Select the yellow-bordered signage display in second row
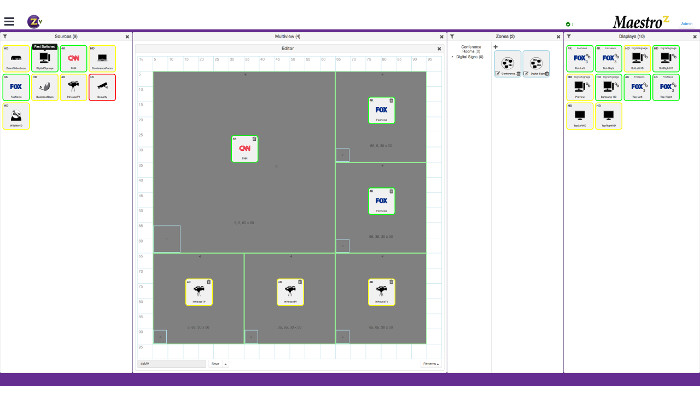 click(580, 87)
